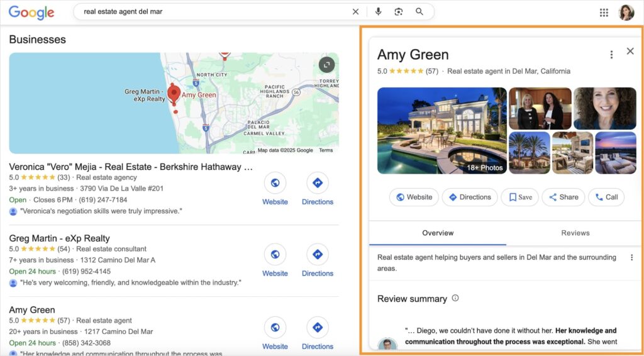The height and width of the screenshot is (356, 644).
Task: Click the phone number (619) 247-7184
Action: point(103,200)
